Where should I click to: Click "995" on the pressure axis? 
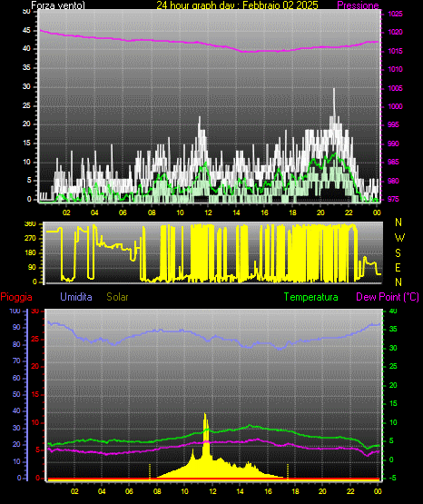(393, 124)
